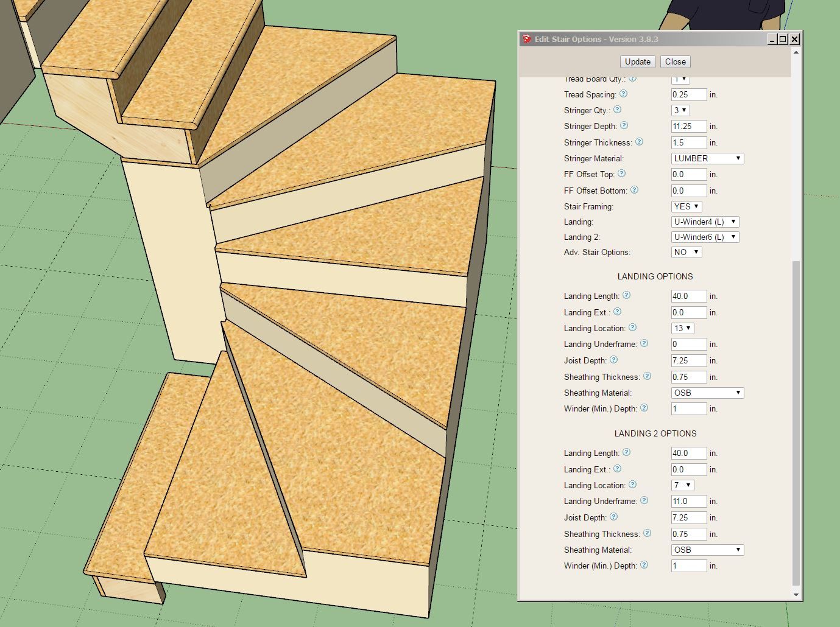Image resolution: width=840 pixels, height=627 pixels.
Task: Click the help icon beside Stringer Qty.
Action: point(618,110)
